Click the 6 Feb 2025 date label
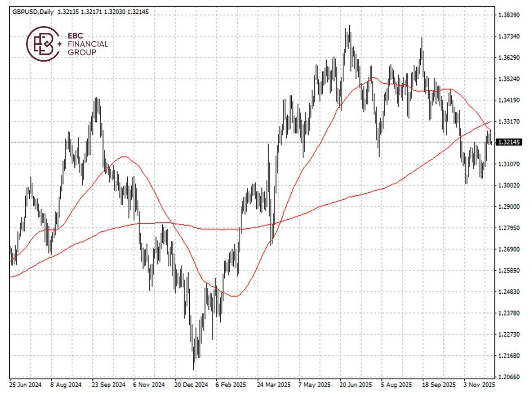Screen dimensions: 532x397 tap(231, 385)
